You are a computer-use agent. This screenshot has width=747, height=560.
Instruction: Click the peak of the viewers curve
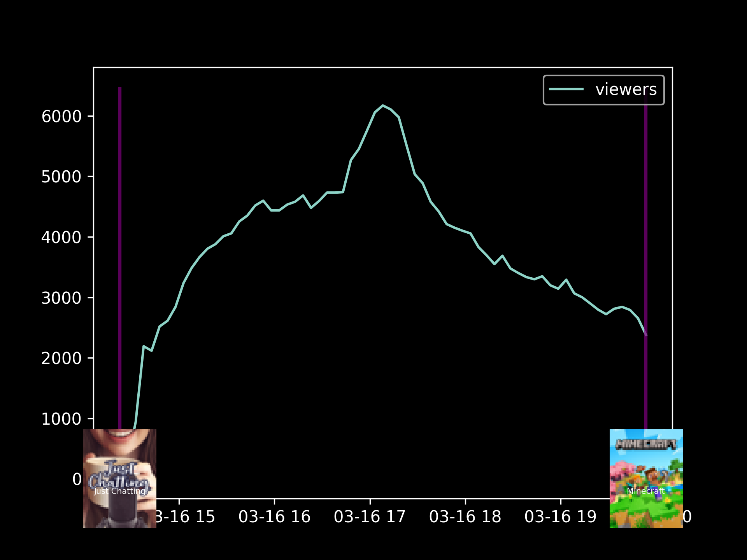coord(383,105)
